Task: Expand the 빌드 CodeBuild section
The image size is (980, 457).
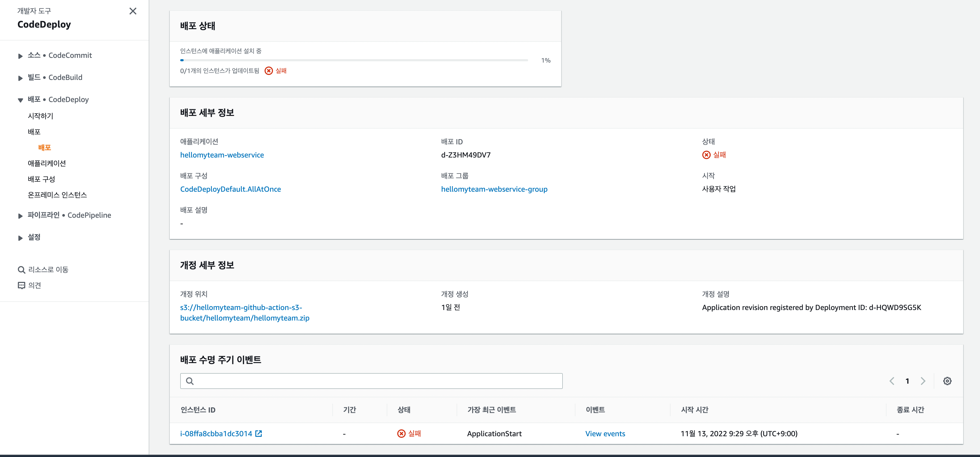Action: pos(20,78)
